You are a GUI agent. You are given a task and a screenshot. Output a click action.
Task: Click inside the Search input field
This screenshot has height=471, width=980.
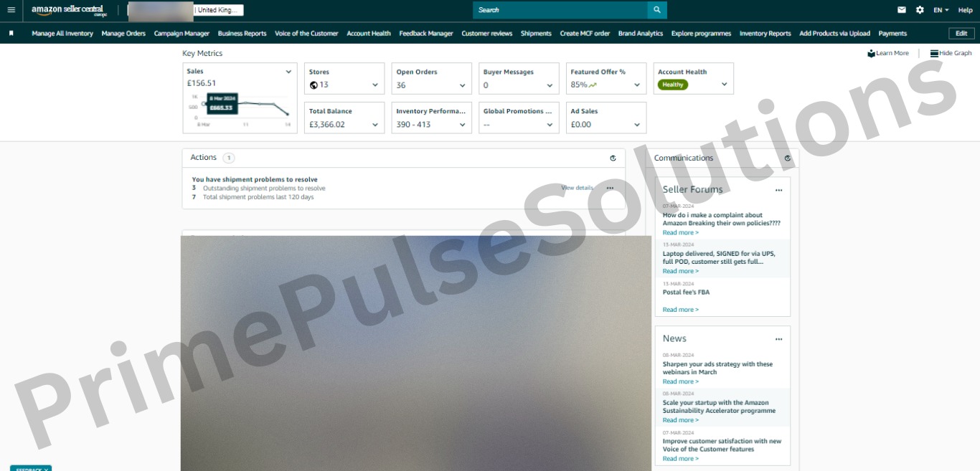[x=560, y=10]
